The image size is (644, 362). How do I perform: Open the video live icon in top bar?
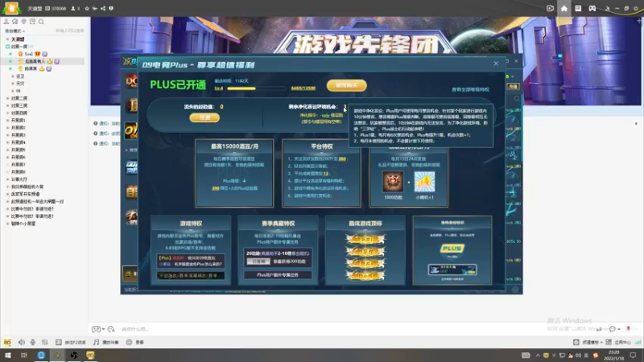coord(551,8)
